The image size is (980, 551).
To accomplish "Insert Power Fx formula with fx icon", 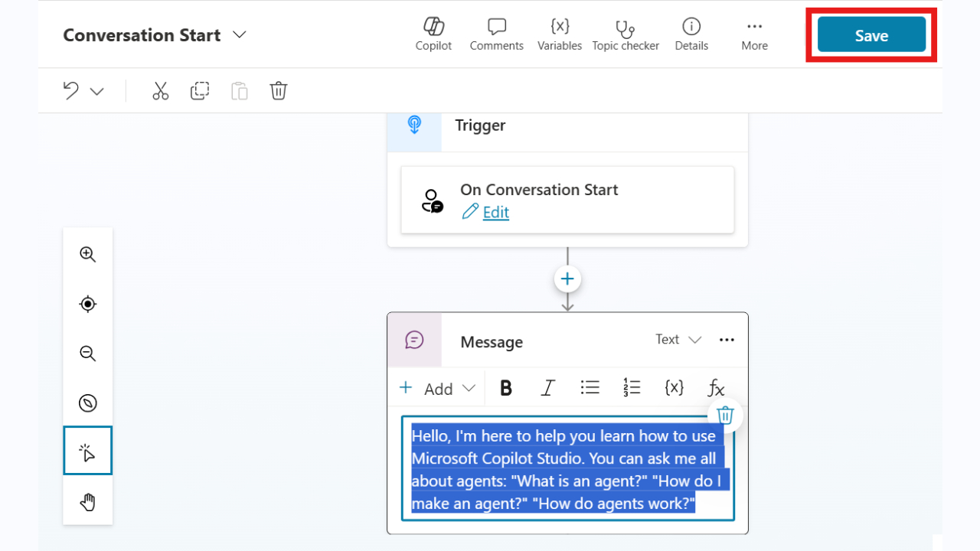I will click(x=716, y=388).
